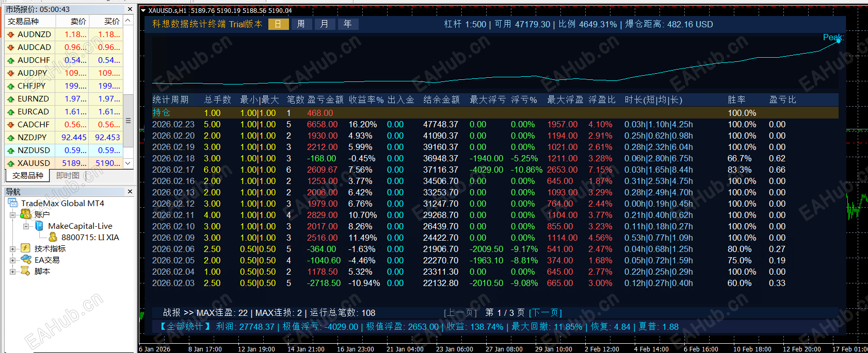868x353 pixels.
Task: Expand the 脚本 tree node
Action: 12,272
